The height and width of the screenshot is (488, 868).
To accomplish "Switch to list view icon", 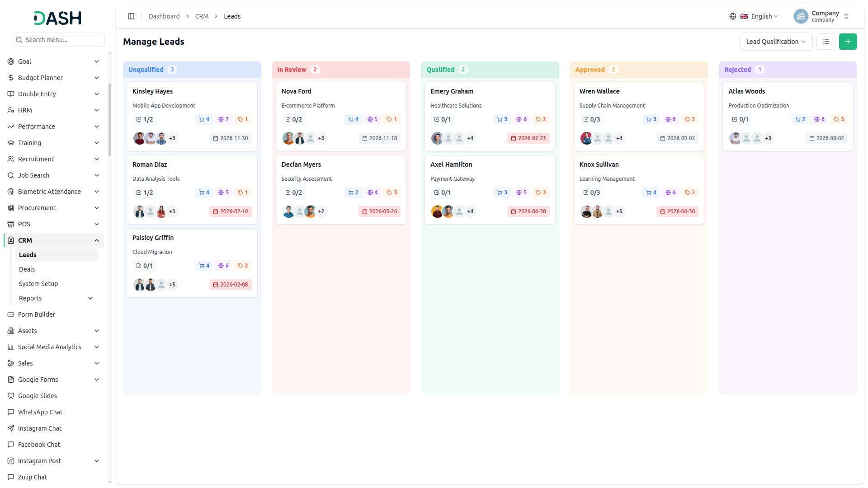I will pos(826,42).
